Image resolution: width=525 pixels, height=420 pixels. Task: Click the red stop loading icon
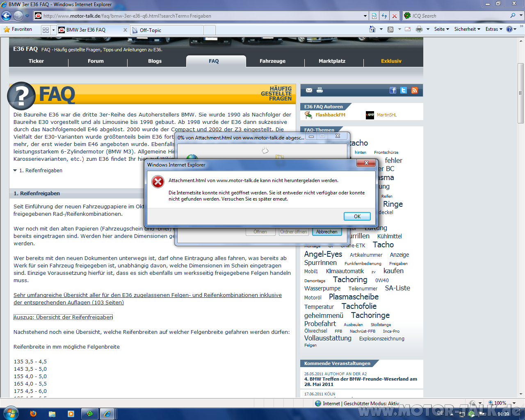coord(395,16)
